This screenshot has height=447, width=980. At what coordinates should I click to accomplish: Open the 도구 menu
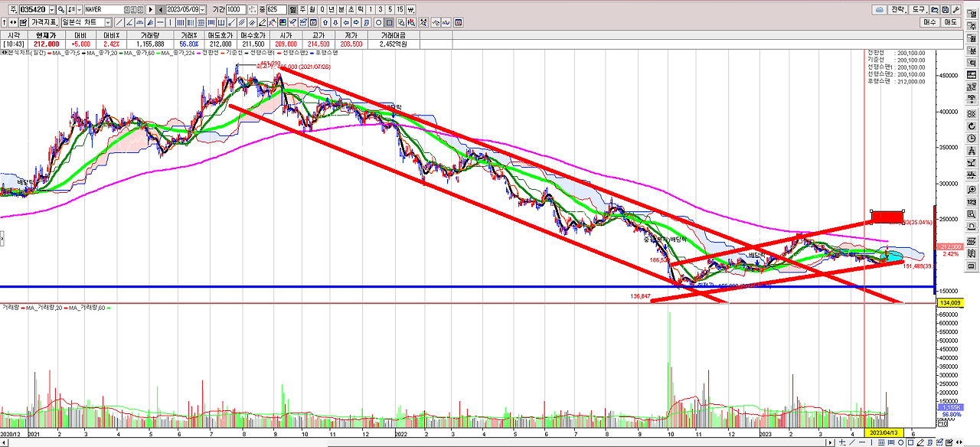pos(919,9)
